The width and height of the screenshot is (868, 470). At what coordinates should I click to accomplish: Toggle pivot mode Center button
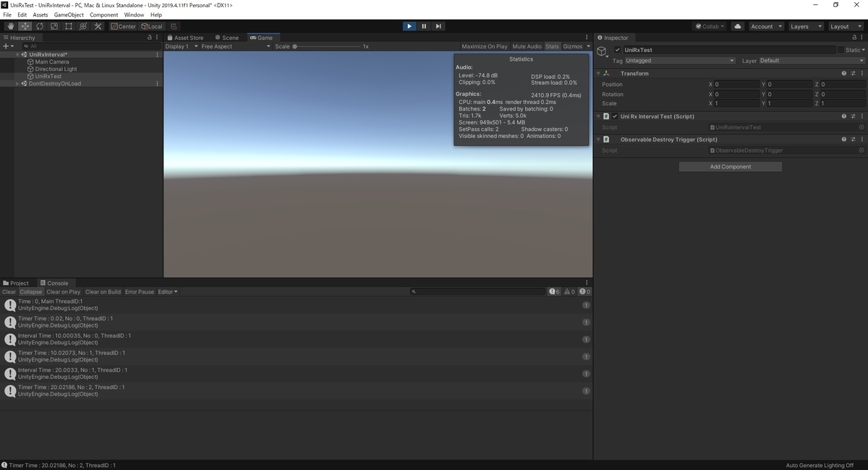click(123, 26)
